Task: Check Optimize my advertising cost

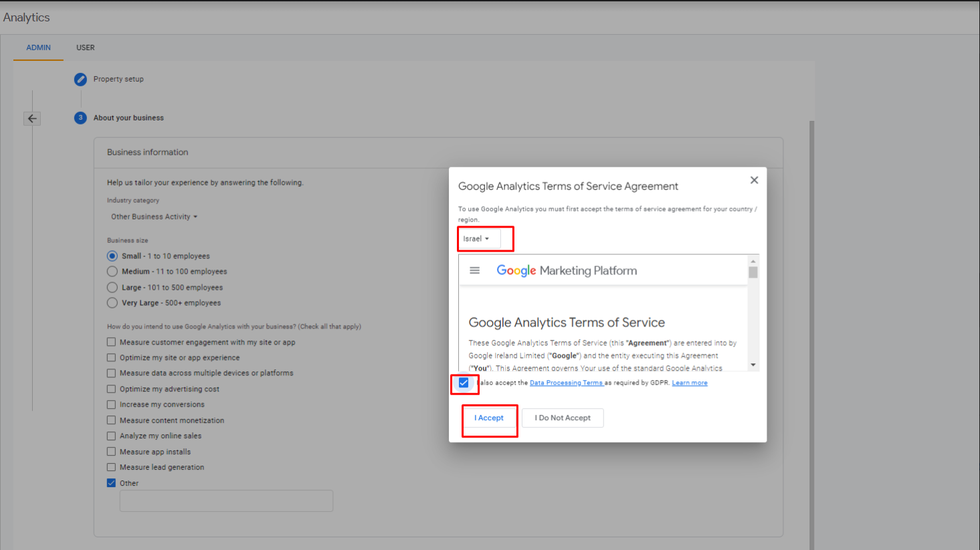Action: [x=111, y=389]
